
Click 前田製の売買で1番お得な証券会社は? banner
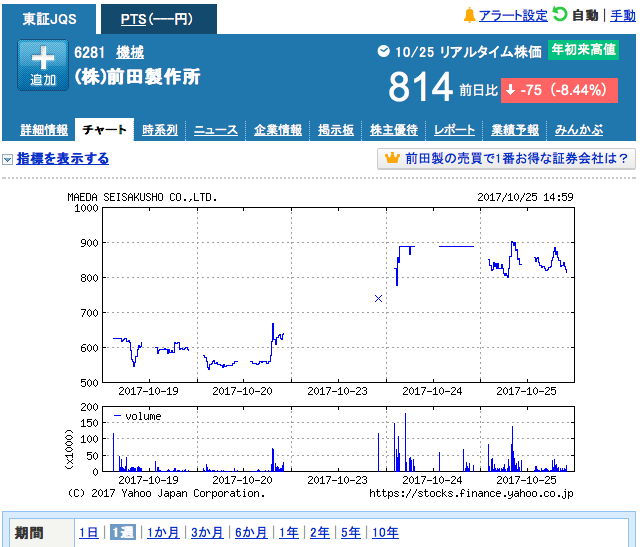(x=506, y=159)
